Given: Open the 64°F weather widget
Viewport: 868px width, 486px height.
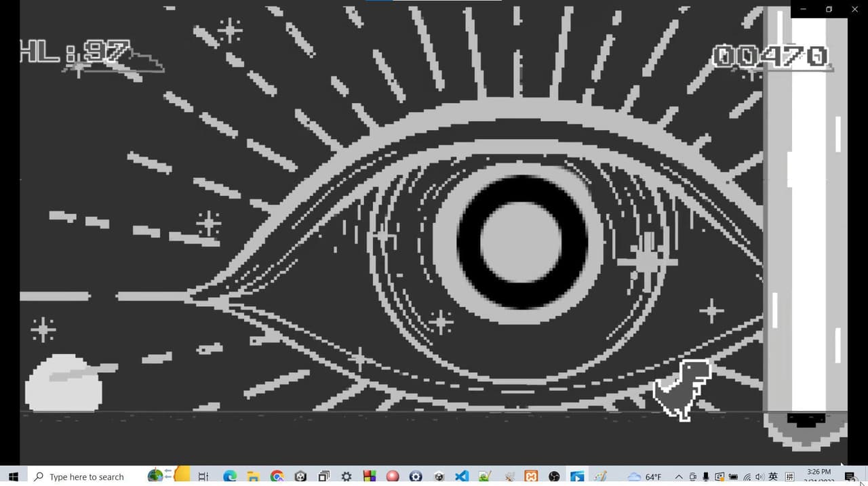Looking at the screenshot, I should [645, 477].
